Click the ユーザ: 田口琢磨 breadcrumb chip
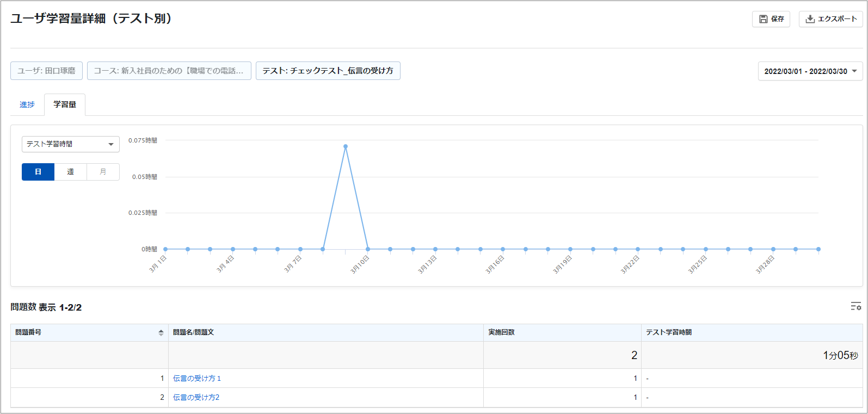The image size is (868, 414). [46, 71]
